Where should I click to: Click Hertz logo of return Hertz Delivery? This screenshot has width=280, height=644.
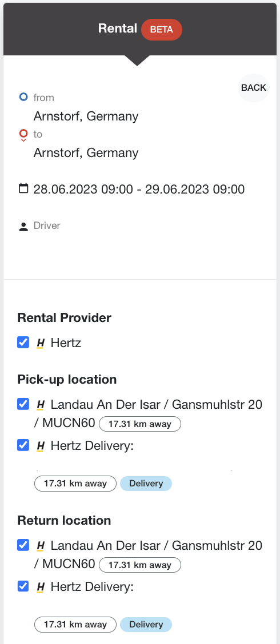41,587
